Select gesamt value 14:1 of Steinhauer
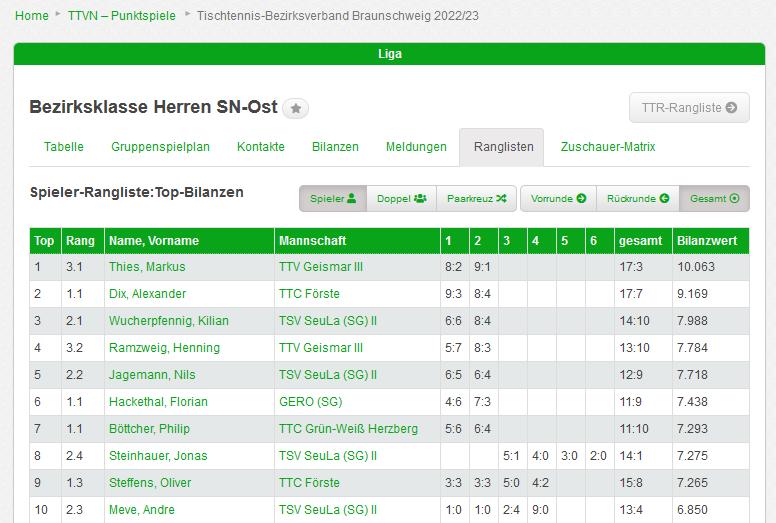The width and height of the screenshot is (776, 523). point(631,456)
